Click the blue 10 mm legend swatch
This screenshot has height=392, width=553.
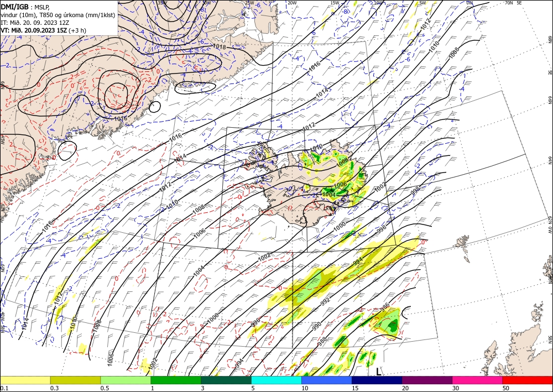point(327,380)
